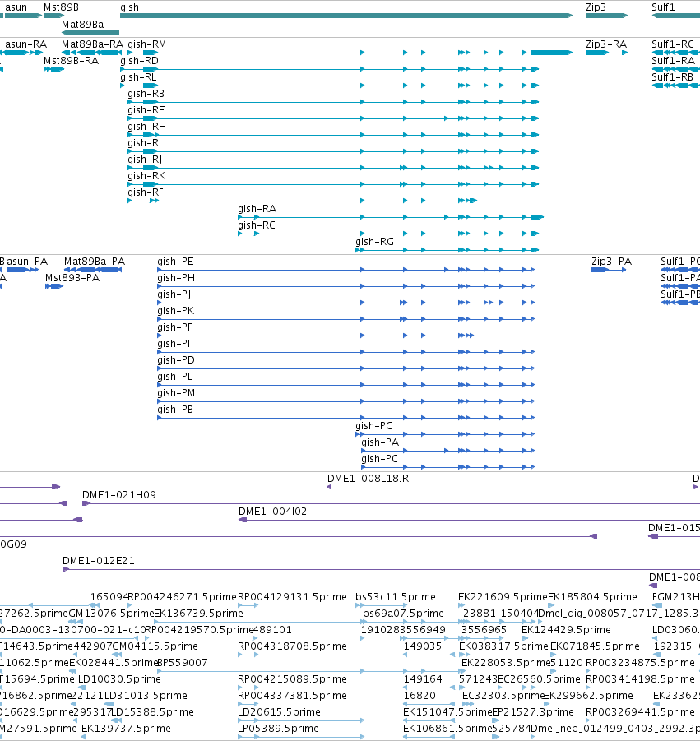Click the RP004219570.5prime EST label
Screen dimensions: 700x741
(199, 630)
